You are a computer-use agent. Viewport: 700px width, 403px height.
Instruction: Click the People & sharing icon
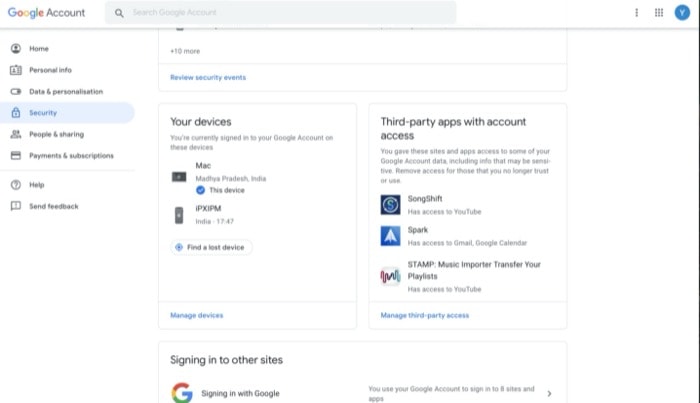click(16, 134)
